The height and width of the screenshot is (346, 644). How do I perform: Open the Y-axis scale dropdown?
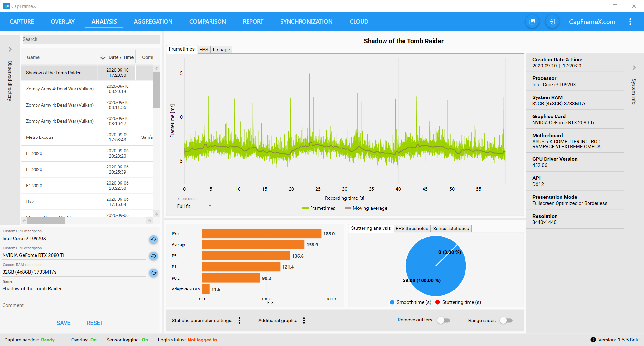(194, 206)
